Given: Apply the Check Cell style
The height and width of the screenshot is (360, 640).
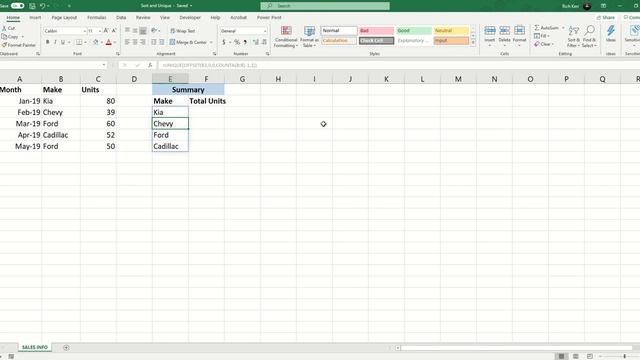Looking at the screenshot, I should [376, 41].
